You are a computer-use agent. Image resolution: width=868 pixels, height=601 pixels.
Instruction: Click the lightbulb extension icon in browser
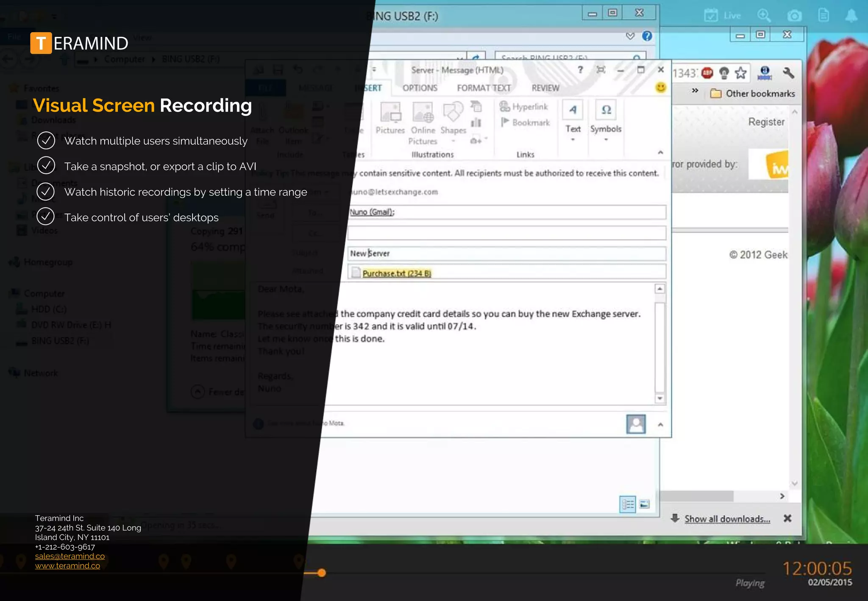(x=724, y=73)
